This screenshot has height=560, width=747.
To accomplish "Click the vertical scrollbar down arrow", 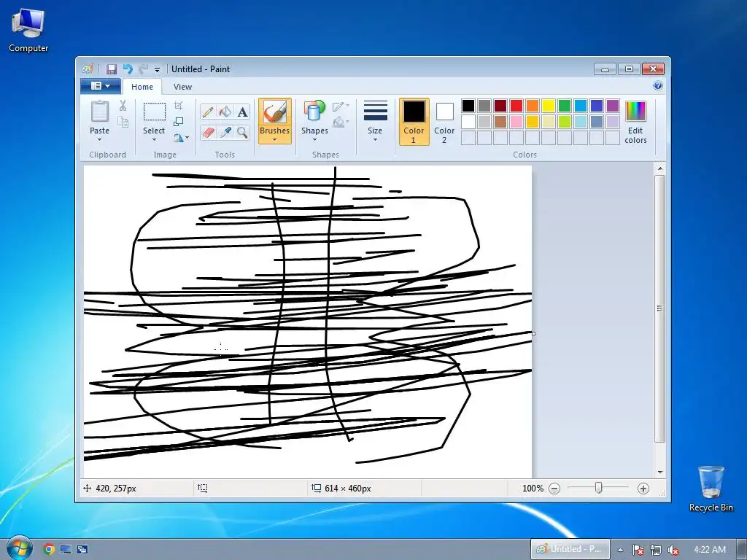I will click(659, 472).
